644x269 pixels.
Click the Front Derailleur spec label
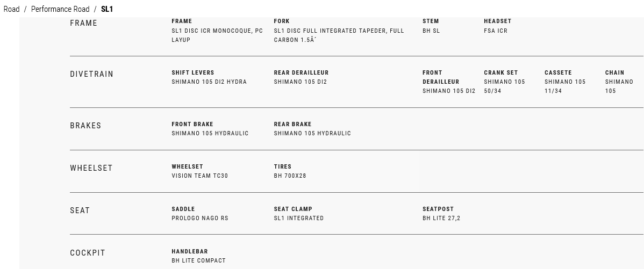point(441,77)
